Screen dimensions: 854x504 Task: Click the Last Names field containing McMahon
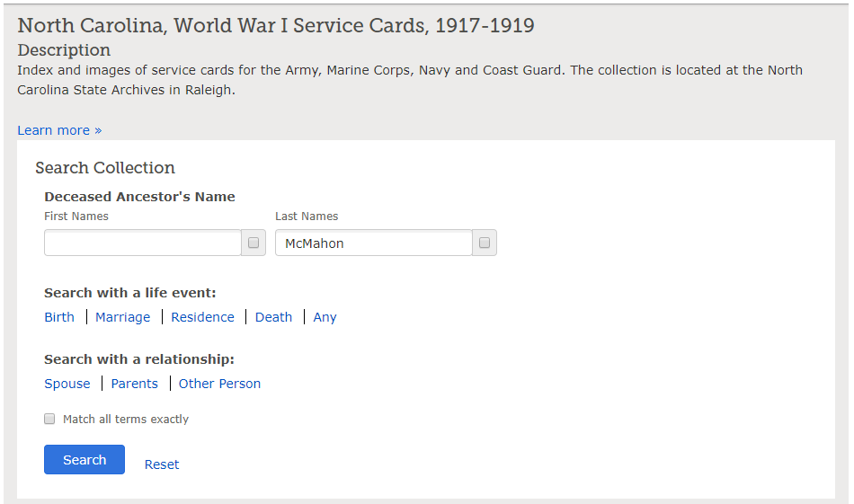[x=374, y=243]
